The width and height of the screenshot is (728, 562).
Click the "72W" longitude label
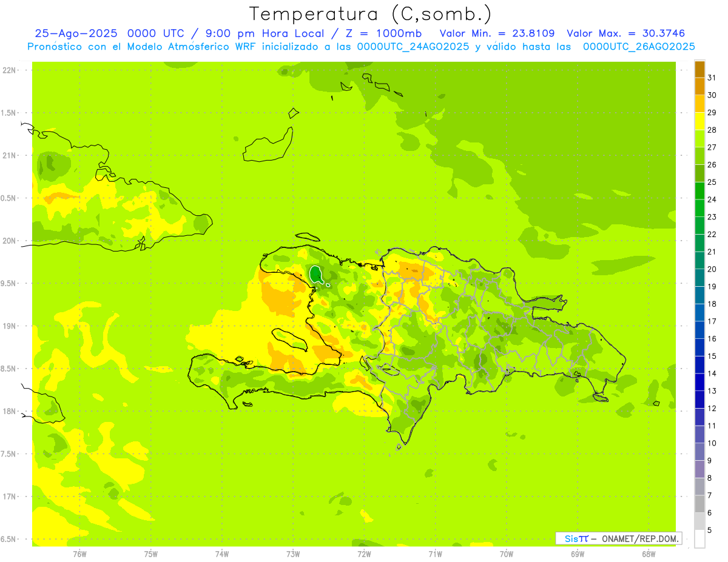point(364,554)
